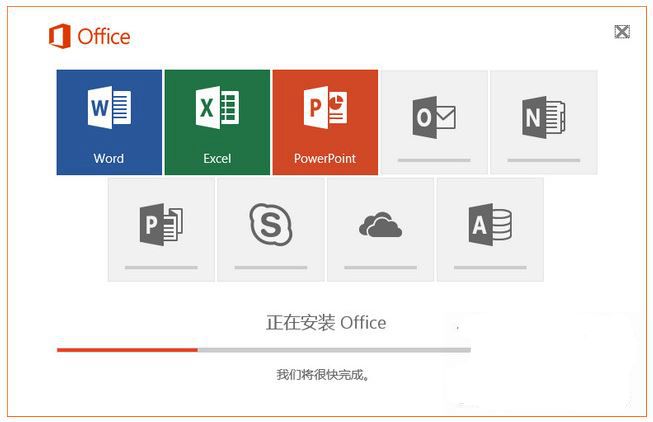Click the text "正在安装 Office"
The width and height of the screenshot is (653, 422).
coord(326,323)
